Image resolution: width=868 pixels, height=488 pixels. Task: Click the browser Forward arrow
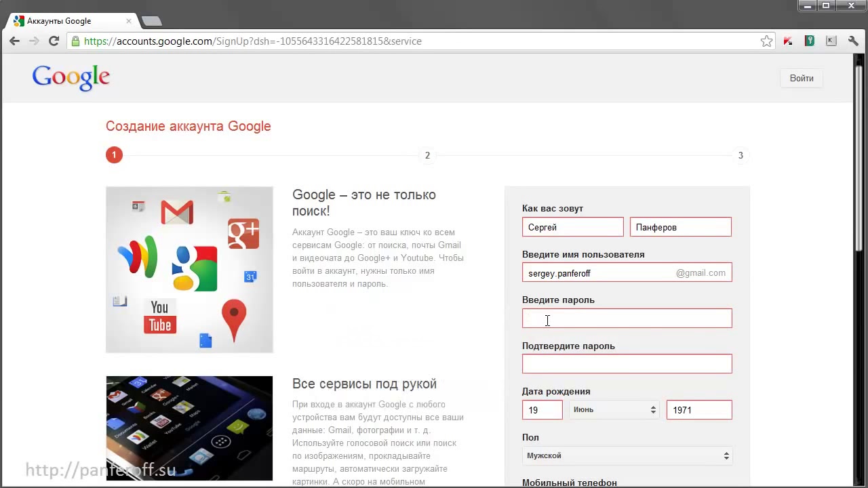[34, 41]
